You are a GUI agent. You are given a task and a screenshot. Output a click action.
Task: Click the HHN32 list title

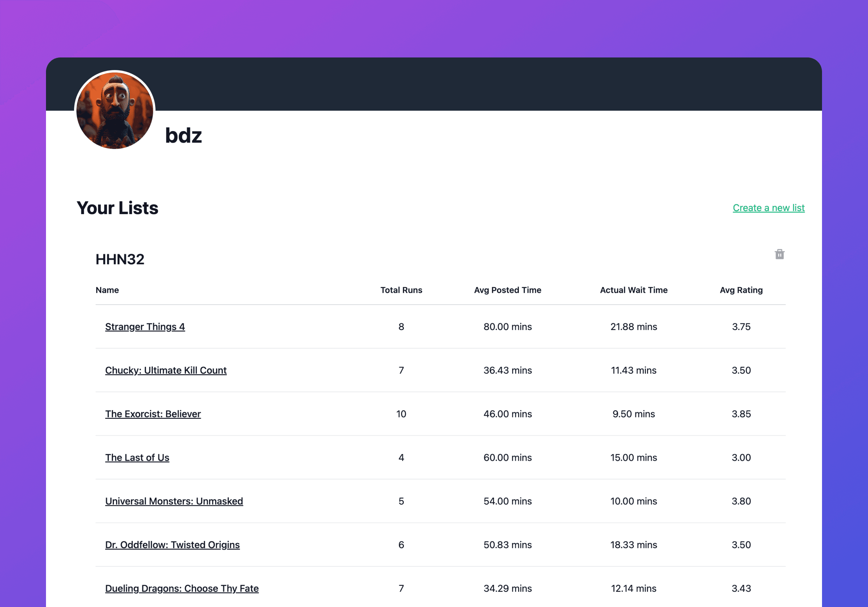pyautogui.click(x=120, y=259)
